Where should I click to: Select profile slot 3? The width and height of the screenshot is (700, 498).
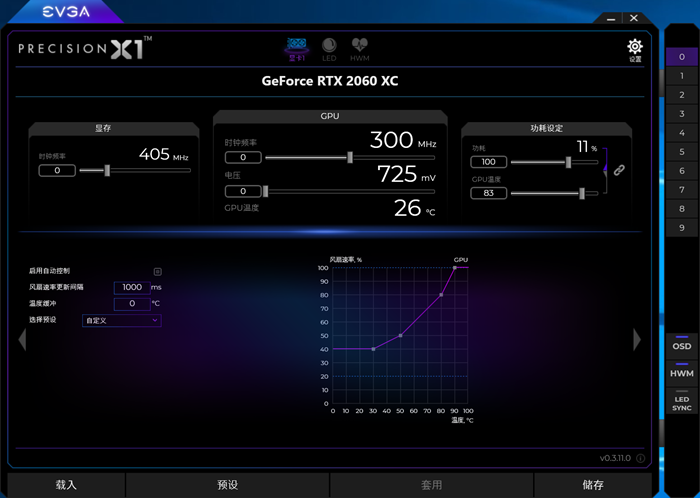pos(682,114)
